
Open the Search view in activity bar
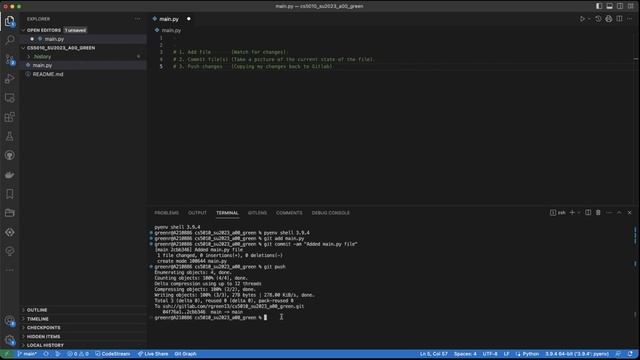9,40
